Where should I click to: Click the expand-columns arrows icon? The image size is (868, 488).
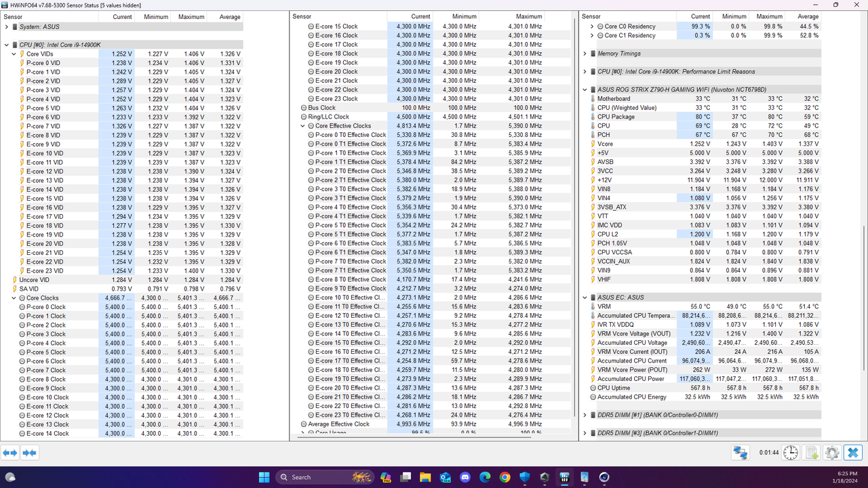coord(10,453)
